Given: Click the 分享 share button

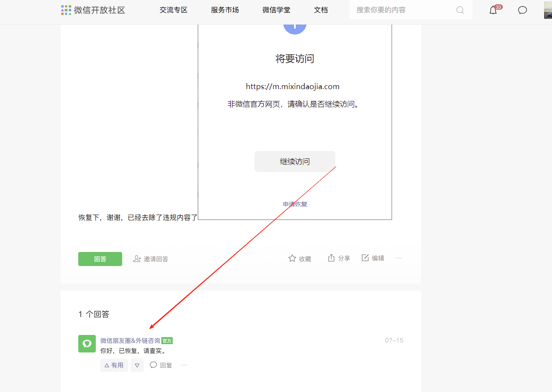Looking at the screenshot, I should click(x=339, y=258).
